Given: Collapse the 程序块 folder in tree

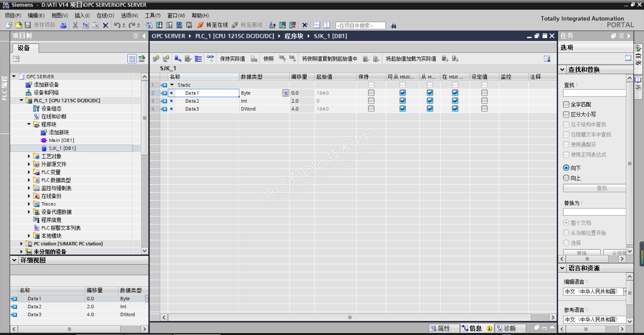Looking at the screenshot, I should tap(29, 124).
